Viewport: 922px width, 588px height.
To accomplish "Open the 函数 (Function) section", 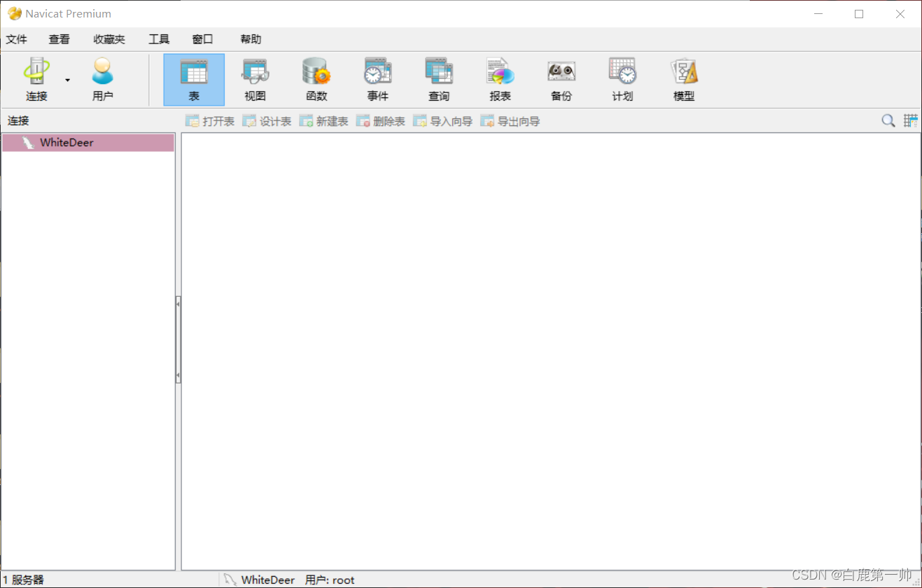I will point(316,80).
